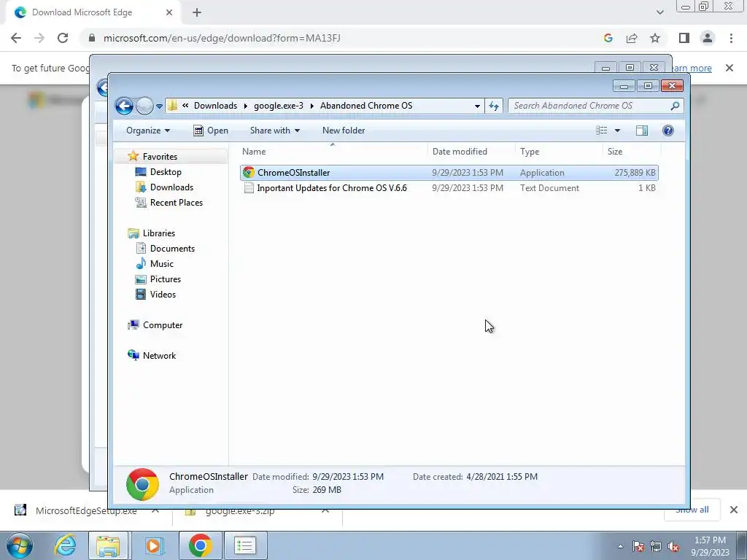The height and width of the screenshot is (560, 747).
Task: Open Windows Media Player from taskbar
Action: (x=153, y=545)
